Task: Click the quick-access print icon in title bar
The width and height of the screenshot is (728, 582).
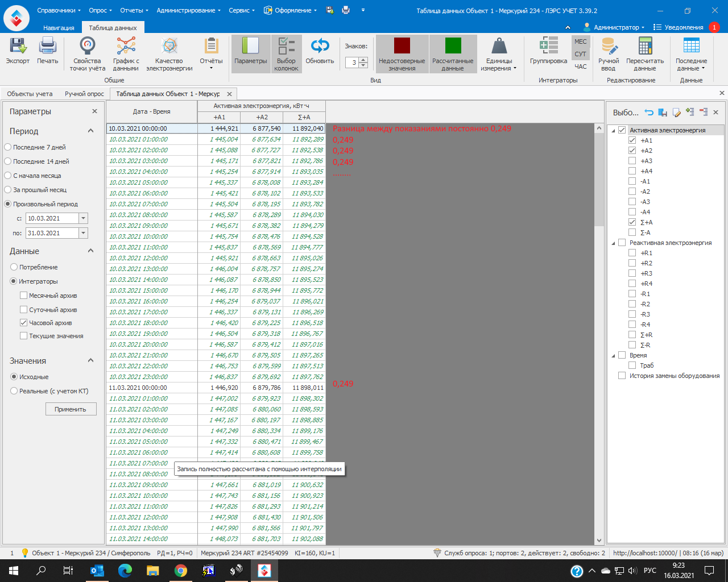Action: coord(346,10)
